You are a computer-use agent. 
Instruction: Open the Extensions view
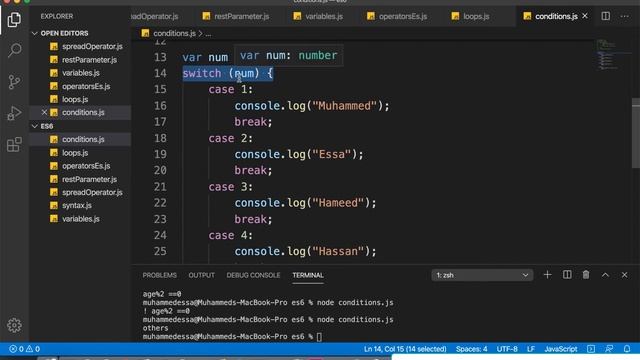14,144
